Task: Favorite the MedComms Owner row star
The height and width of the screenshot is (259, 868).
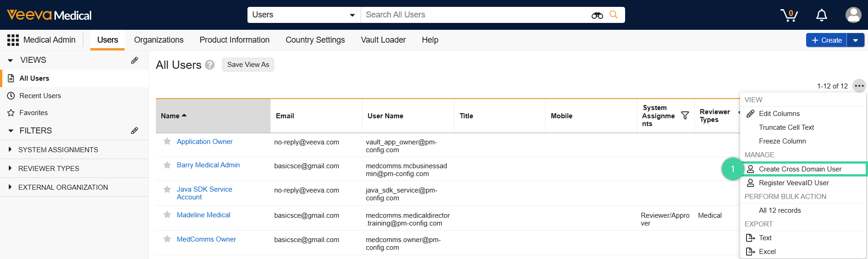Action: click(167, 239)
